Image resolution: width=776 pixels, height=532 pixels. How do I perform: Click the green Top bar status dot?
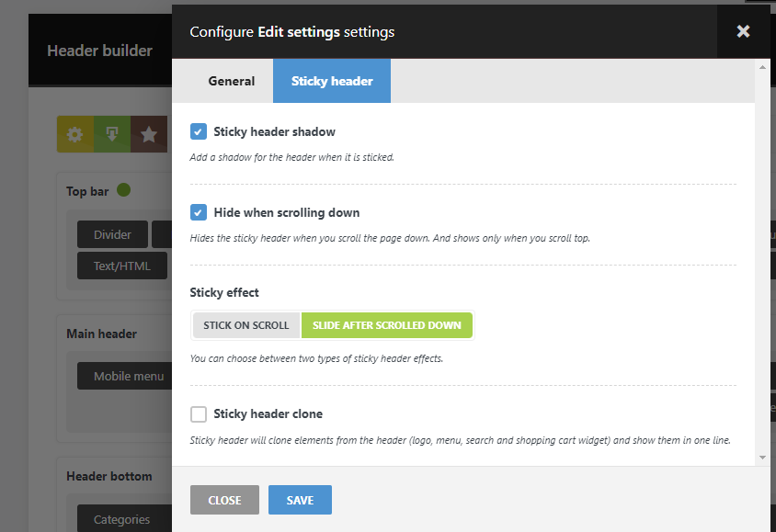click(x=123, y=190)
